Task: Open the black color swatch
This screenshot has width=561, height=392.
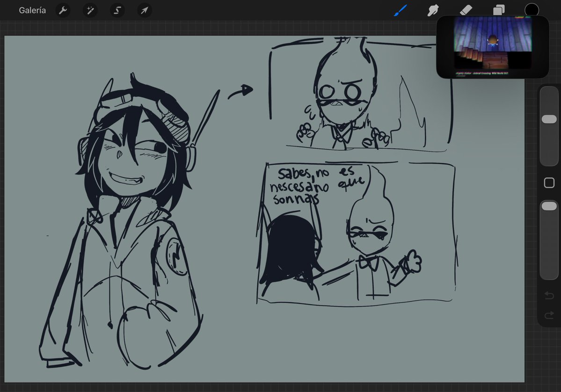Action: (x=532, y=10)
